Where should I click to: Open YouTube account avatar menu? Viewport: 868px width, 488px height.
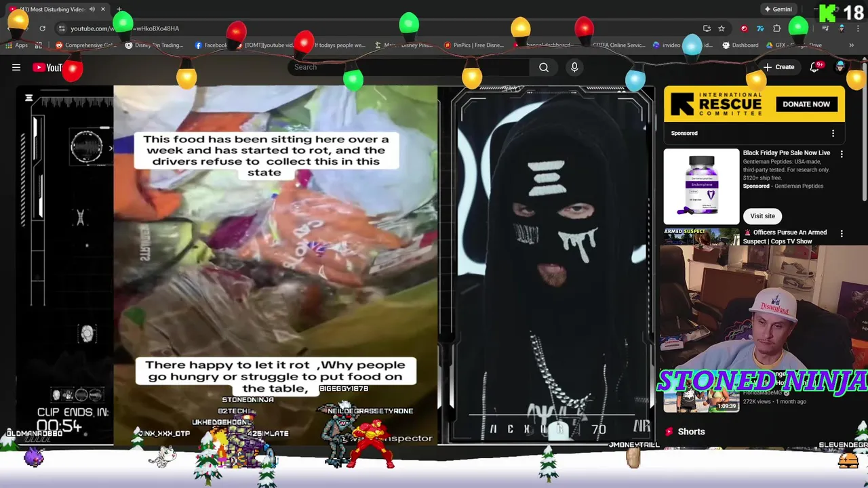point(841,67)
